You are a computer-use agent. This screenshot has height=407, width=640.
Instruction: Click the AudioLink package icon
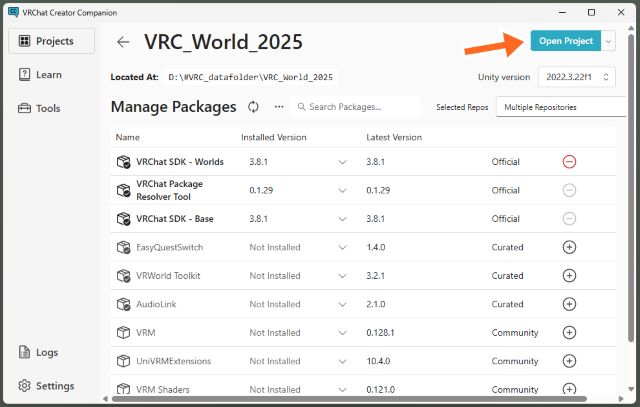coord(123,304)
